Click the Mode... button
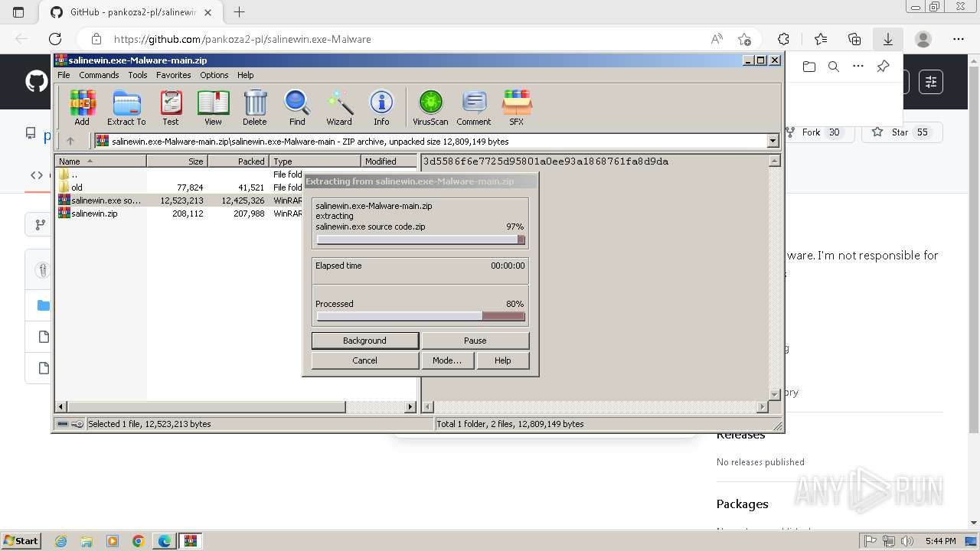 (447, 360)
